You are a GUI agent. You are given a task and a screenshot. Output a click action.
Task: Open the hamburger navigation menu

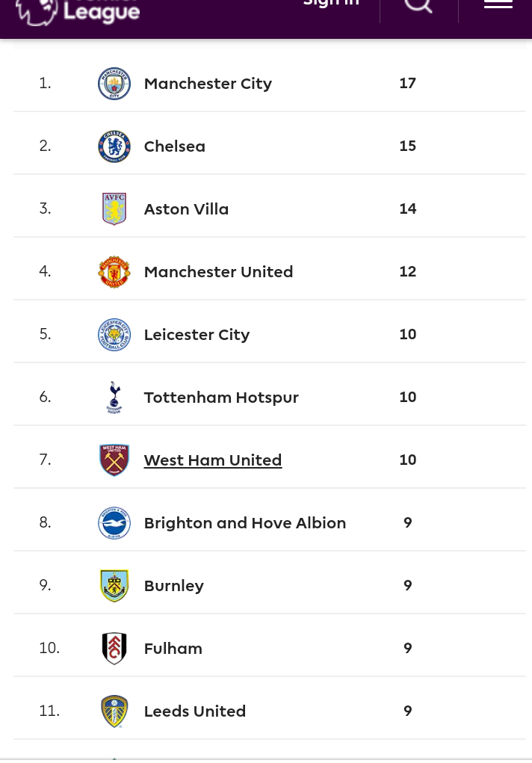click(x=498, y=4)
